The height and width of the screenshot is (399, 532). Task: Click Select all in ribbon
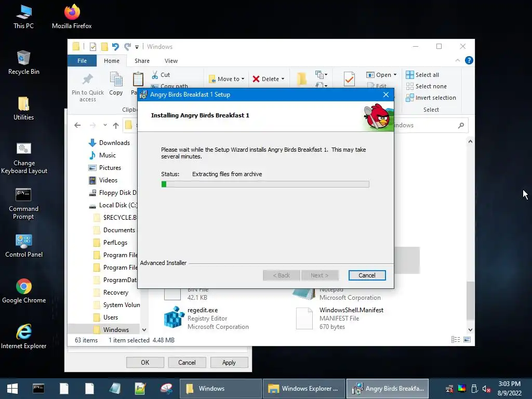(x=422, y=75)
